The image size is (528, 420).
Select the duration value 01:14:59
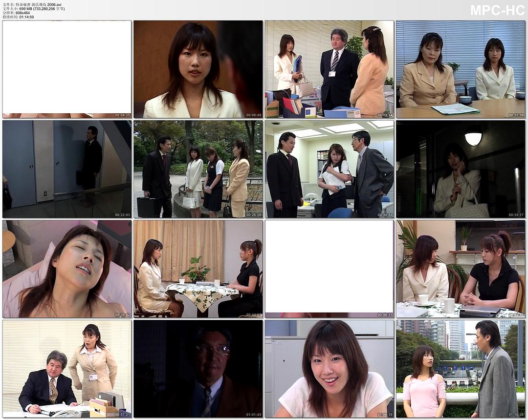click(26, 17)
